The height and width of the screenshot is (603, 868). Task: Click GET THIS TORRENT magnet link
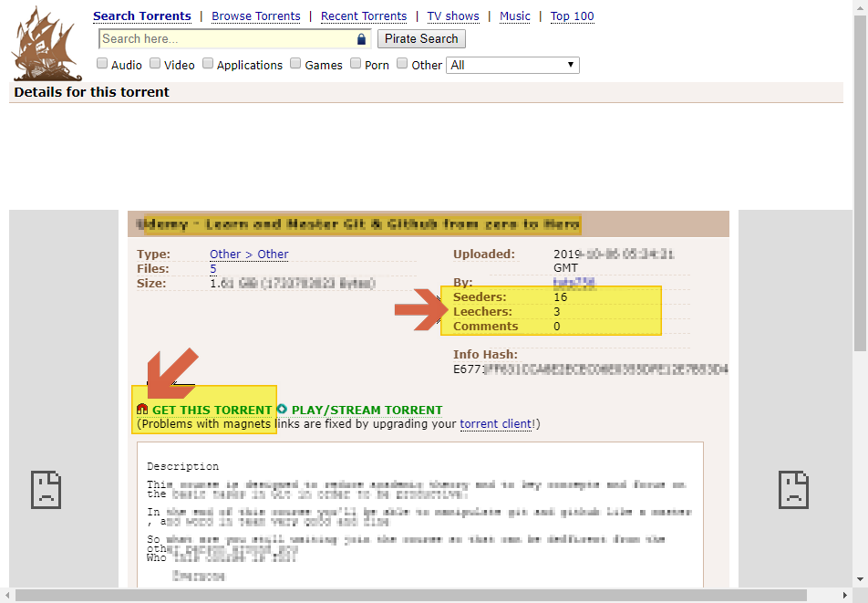212,410
